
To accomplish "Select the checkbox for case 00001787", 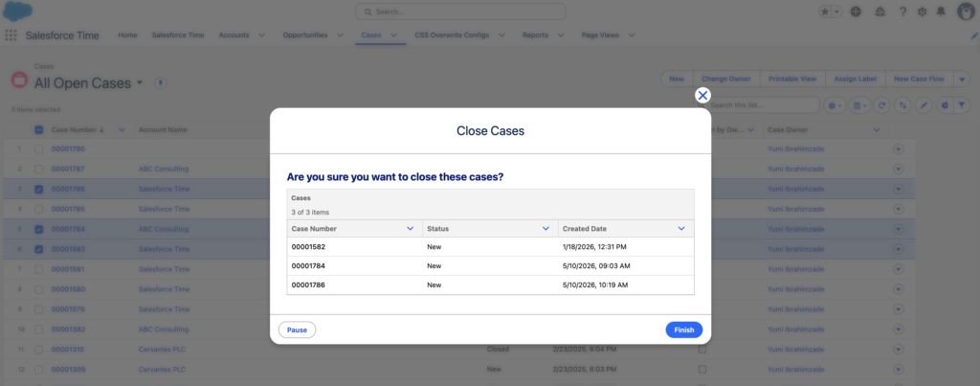I will [38, 169].
